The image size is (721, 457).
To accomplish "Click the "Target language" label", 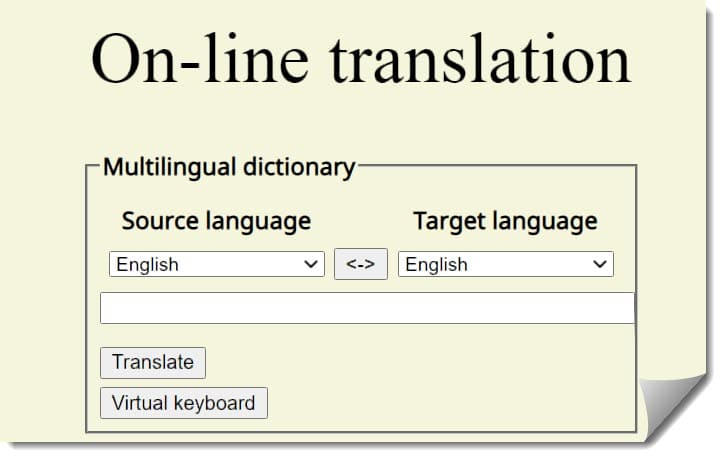I will tap(506, 222).
